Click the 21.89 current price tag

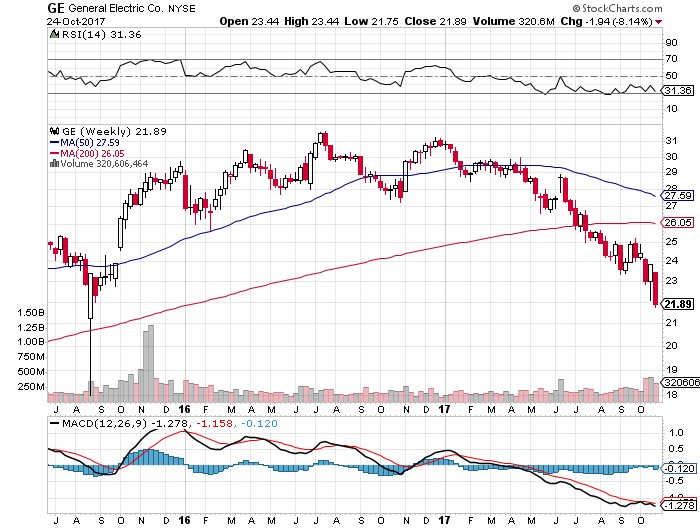coord(676,303)
